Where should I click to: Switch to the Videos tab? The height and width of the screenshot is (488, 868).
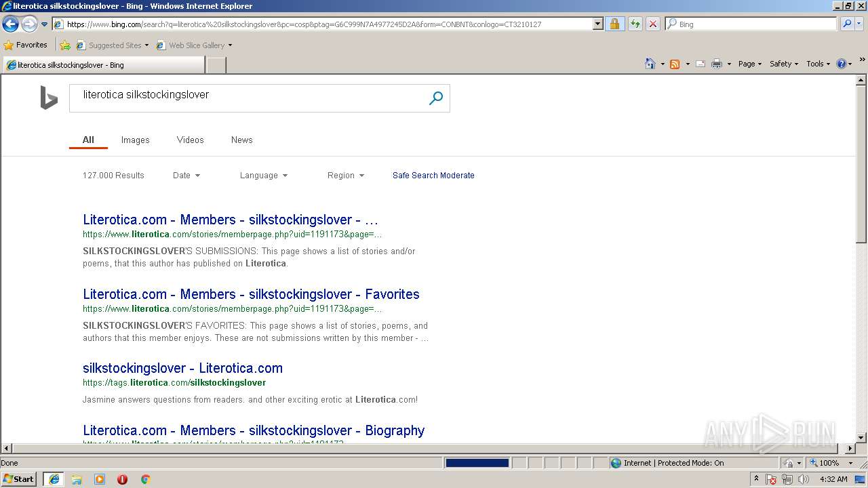point(190,140)
